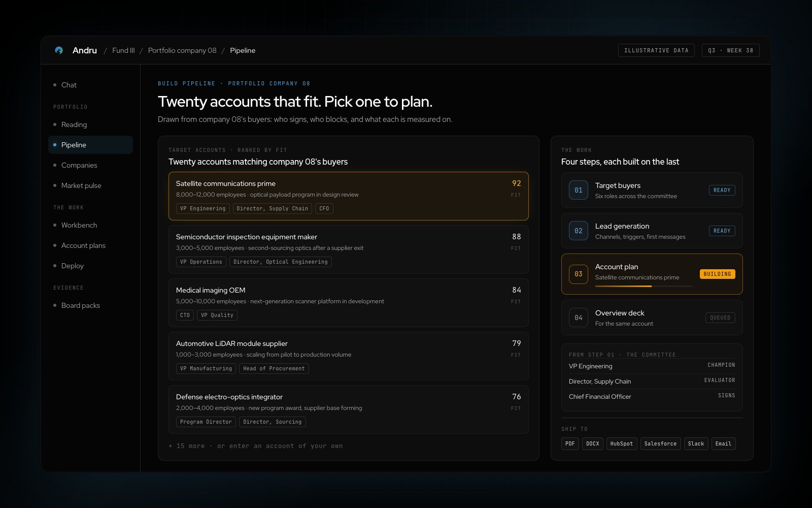The image size is (812, 508).
Task: Open the Target buyers step
Action: tap(652, 190)
